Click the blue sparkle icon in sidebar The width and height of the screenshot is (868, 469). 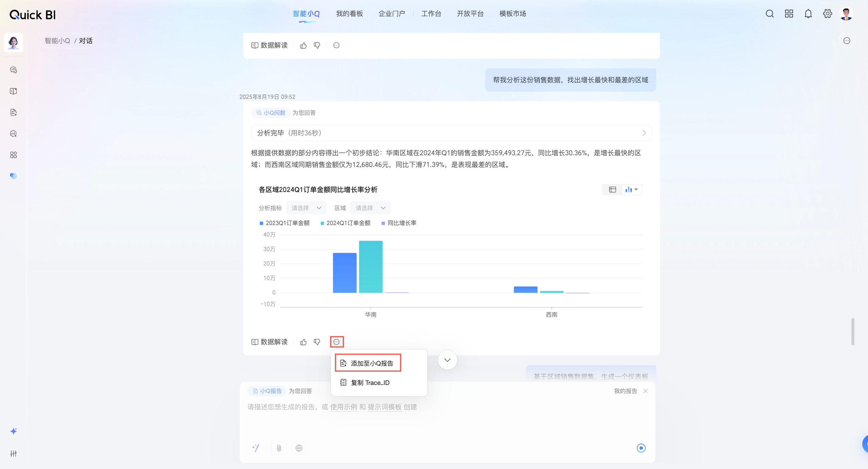pyautogui.click(x=14, y=431)
